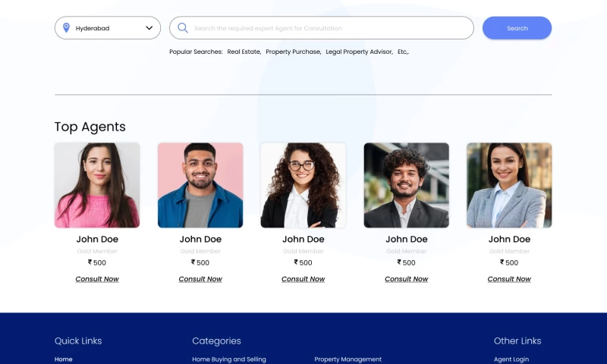Click Consult Now under the agent wearing glasses
Image resolution: width=607 pixels, height=364 pixels.
point(303,279)
